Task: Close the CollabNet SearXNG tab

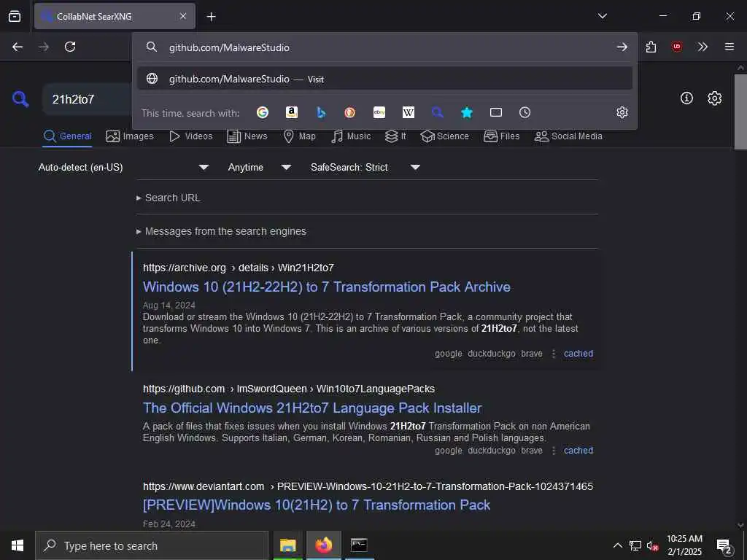Action: pos(183,16)
